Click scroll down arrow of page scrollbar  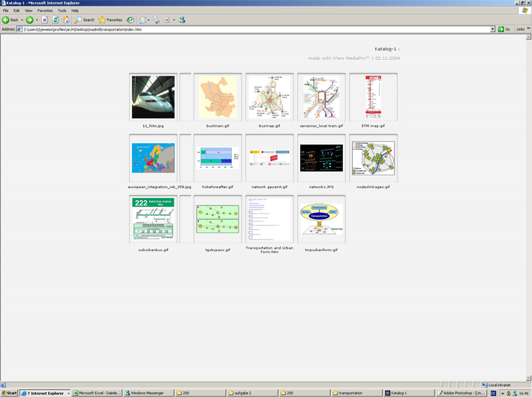(x=528, y=378)
